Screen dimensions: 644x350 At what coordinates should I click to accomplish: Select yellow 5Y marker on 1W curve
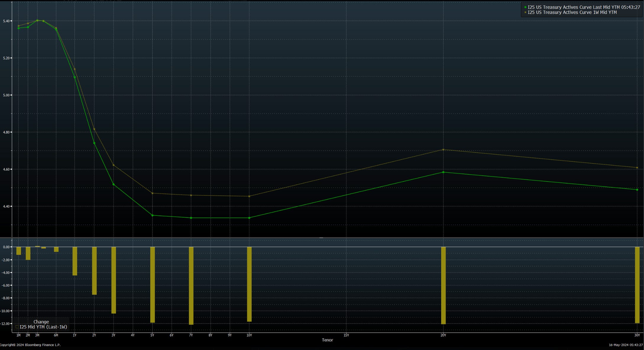152,193
